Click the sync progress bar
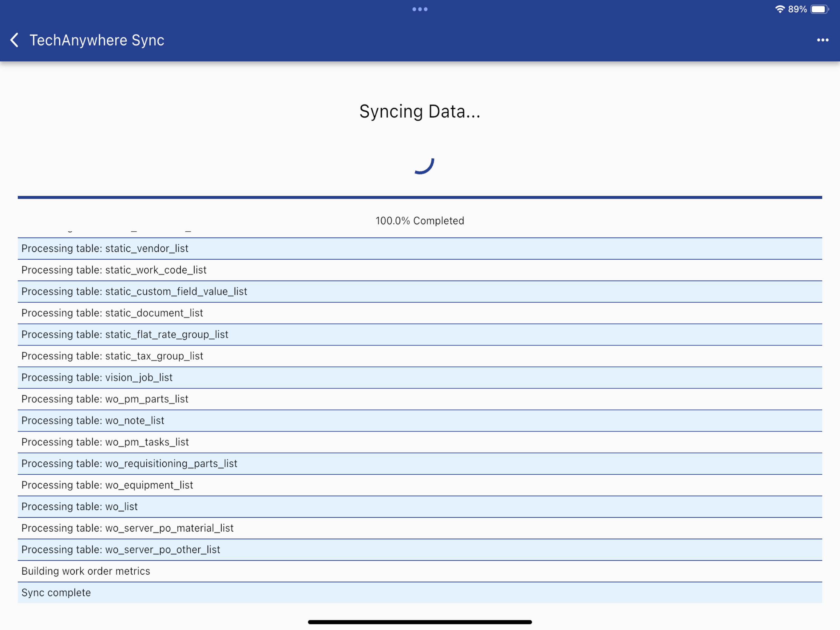840x630 pixels. point(420,197)
